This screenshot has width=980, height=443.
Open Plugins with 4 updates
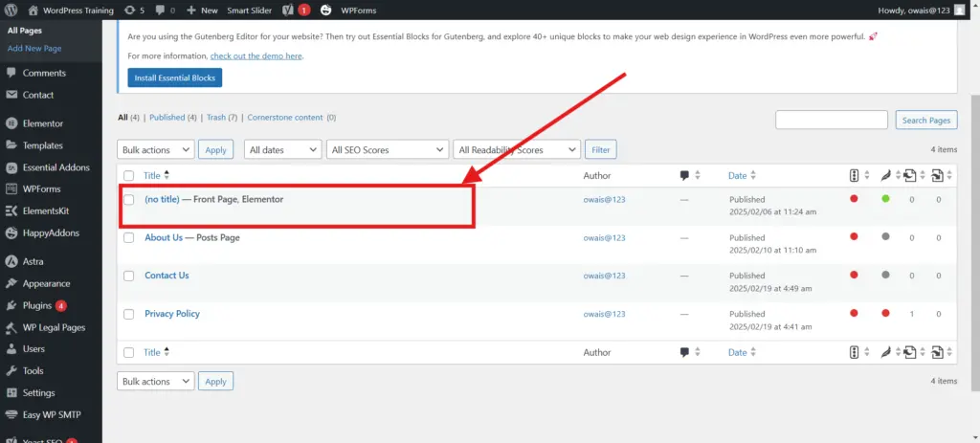(x=37, y=305)
